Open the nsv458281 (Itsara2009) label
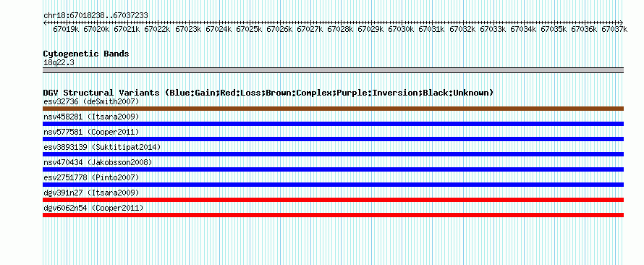 pos(91,117)
